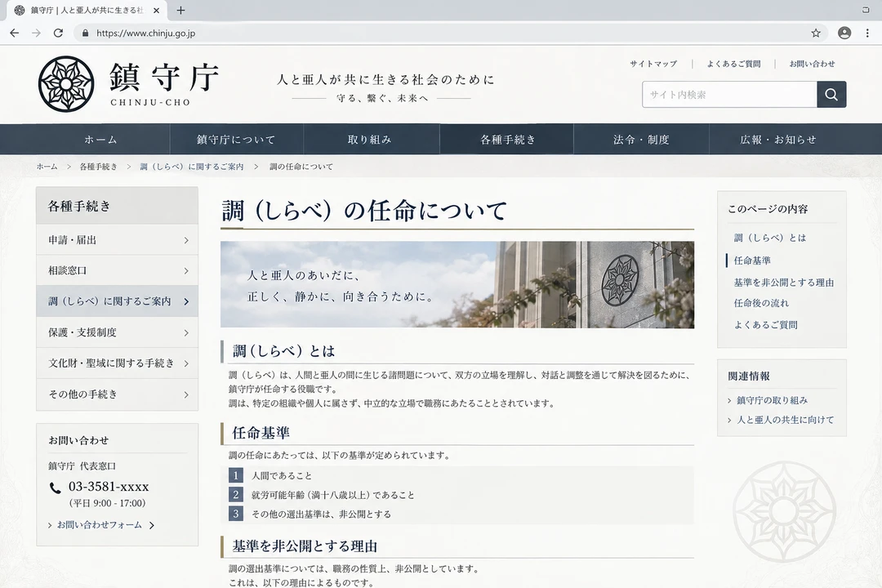Open the 鎮守庁の取り組み related link
Viewport: 882px width, 588px height.
(x=772, y=400)
